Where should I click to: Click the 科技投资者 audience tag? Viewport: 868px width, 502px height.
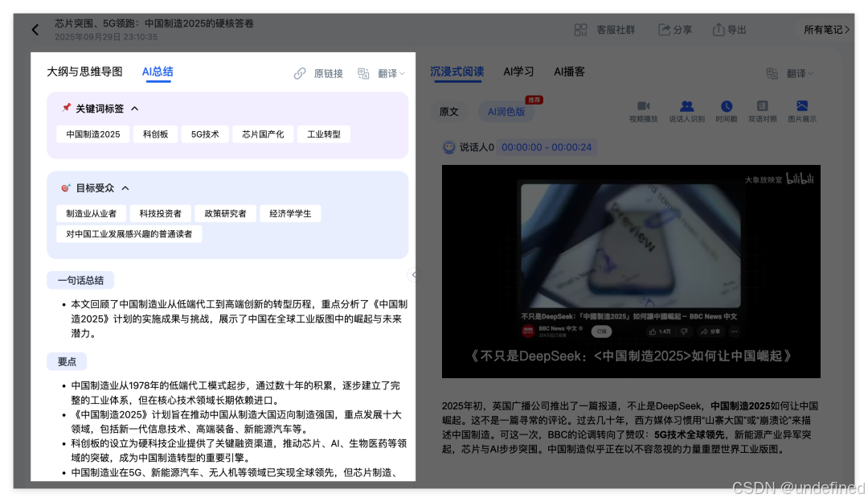pyautogui.click(x=161, y=213)
